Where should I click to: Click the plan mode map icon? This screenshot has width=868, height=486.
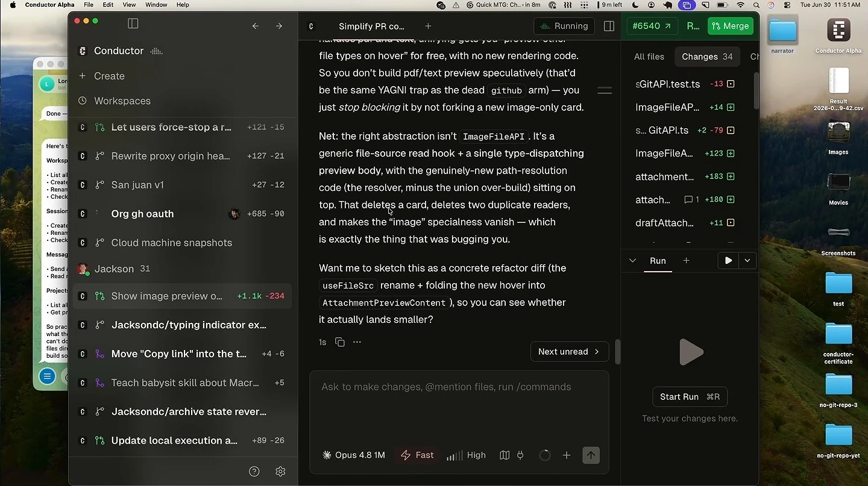point(505,455)
